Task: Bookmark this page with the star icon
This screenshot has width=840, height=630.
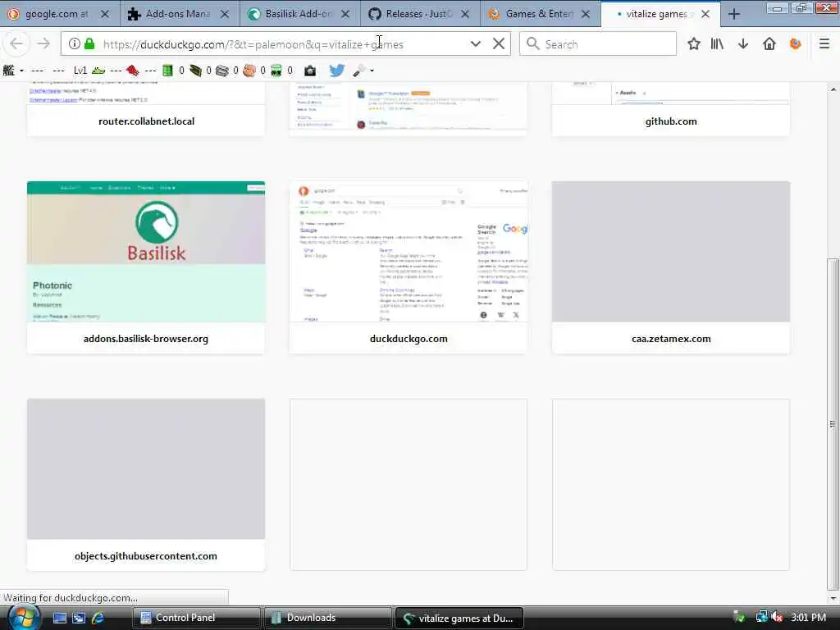Action: [x=694, y=44]
